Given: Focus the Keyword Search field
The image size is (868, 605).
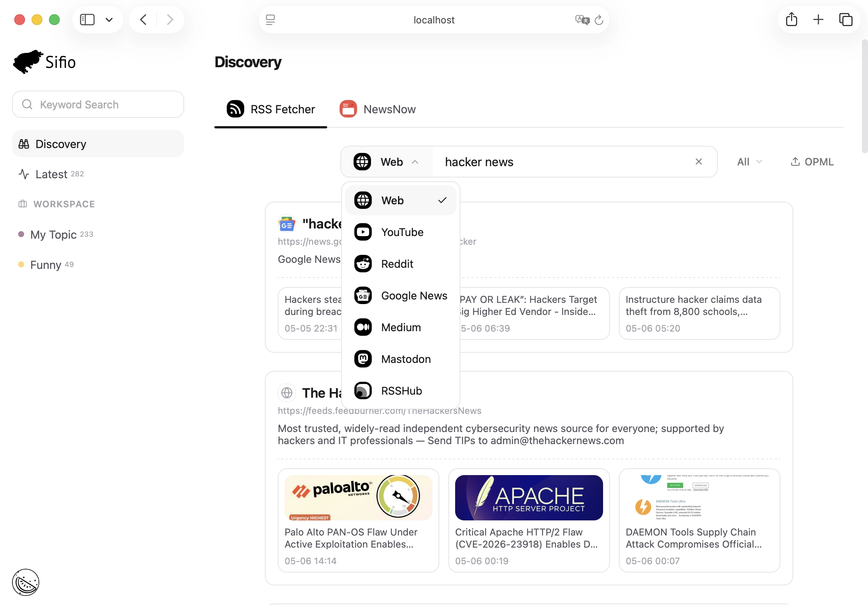Looking at the screenshot, I should tap(98, 104).
